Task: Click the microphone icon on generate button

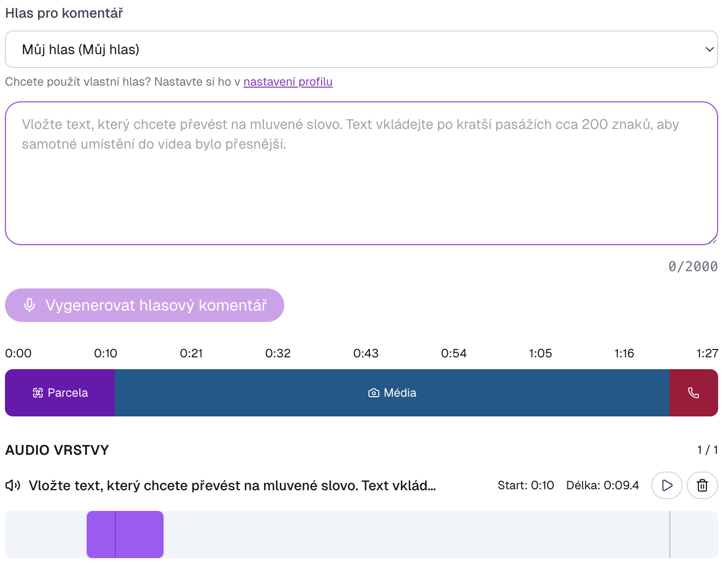Action: (30, 305)
